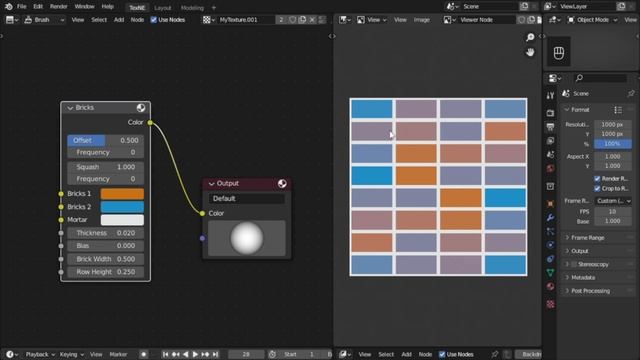Open the Collection properties box icon
Screen dimensions: 640x360
(550, 187)
